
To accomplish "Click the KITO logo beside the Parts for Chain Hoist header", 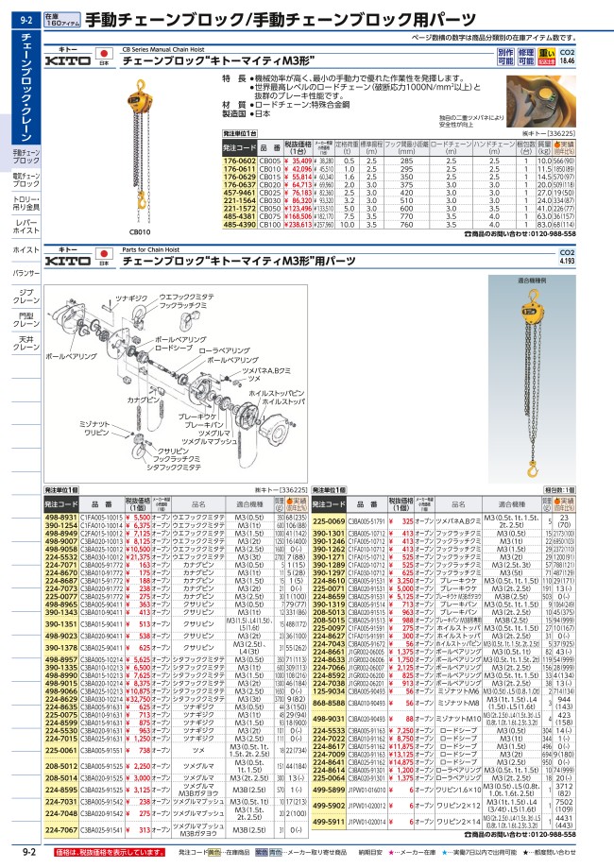I will coord(68,261).
